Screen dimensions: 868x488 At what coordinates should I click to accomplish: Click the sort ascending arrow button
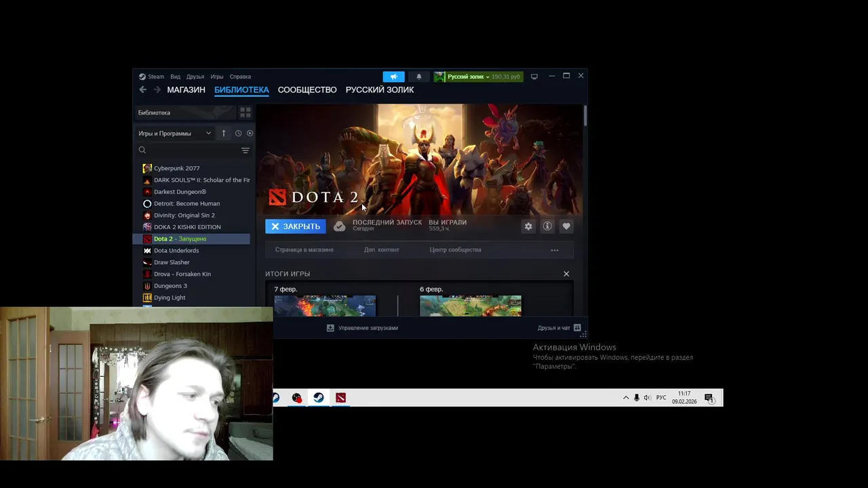[224, 134]
